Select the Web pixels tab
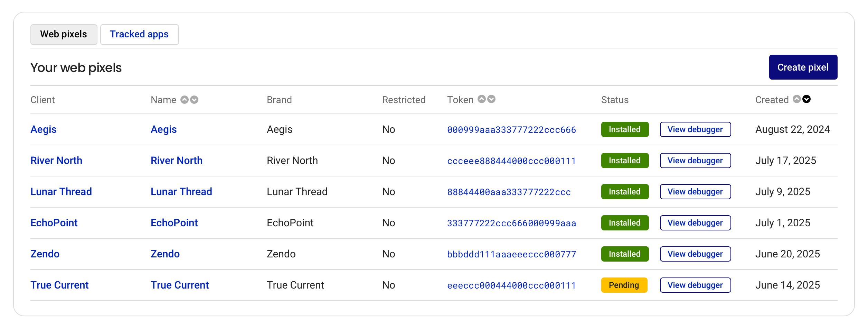This screenshot has width=868, height=328. (64, 34)
